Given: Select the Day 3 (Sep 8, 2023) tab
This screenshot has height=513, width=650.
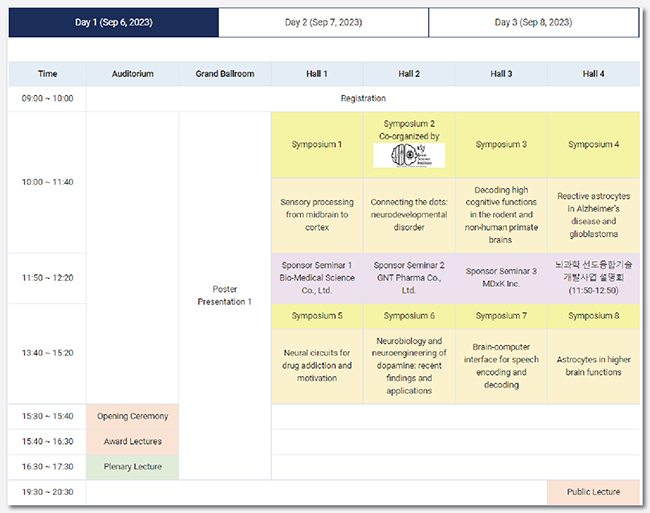Looking at the screenshot, I should click(x=534, y=22).
